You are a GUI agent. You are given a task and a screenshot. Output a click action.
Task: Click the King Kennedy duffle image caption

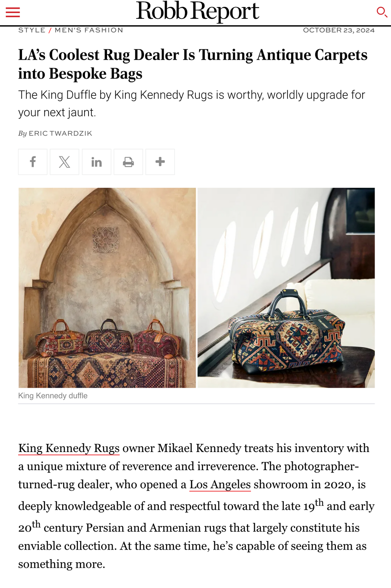53,396
